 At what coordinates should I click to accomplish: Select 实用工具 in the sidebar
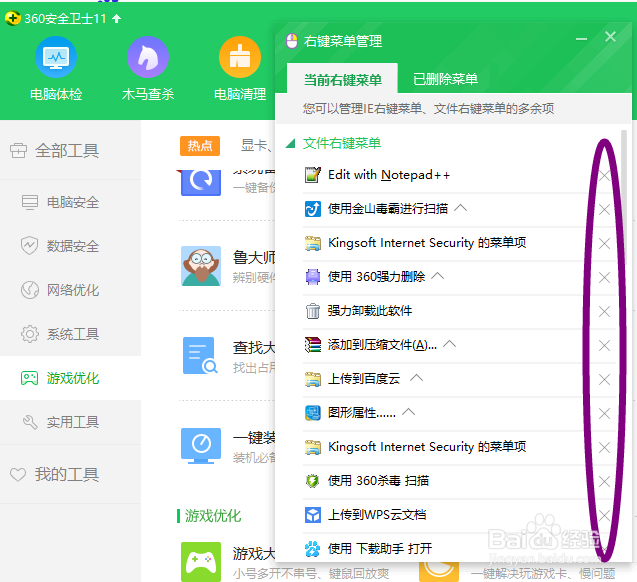point(70,422)
